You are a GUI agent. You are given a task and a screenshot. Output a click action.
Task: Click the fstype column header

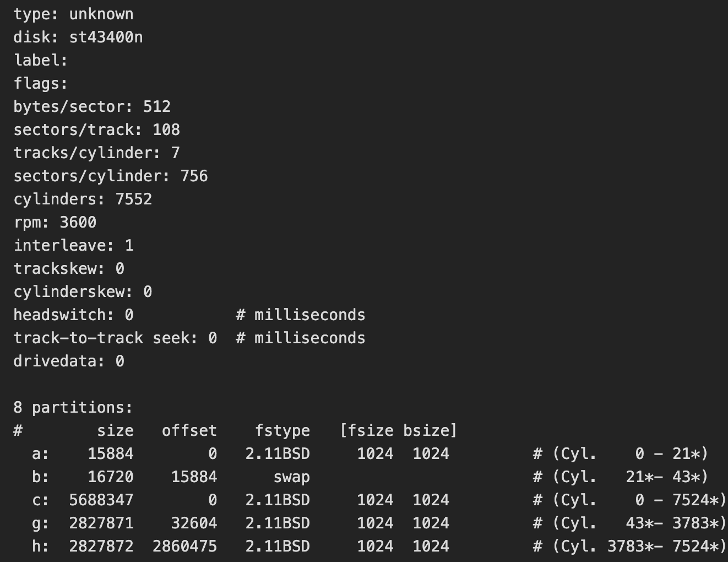(x=282, y=431)
